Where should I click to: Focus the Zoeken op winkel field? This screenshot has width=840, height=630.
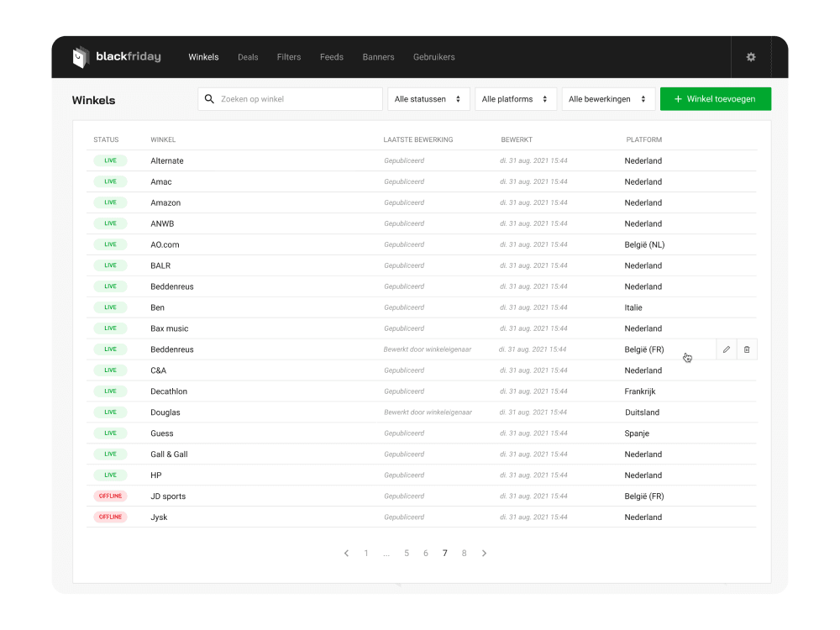(x=291, y=99)
